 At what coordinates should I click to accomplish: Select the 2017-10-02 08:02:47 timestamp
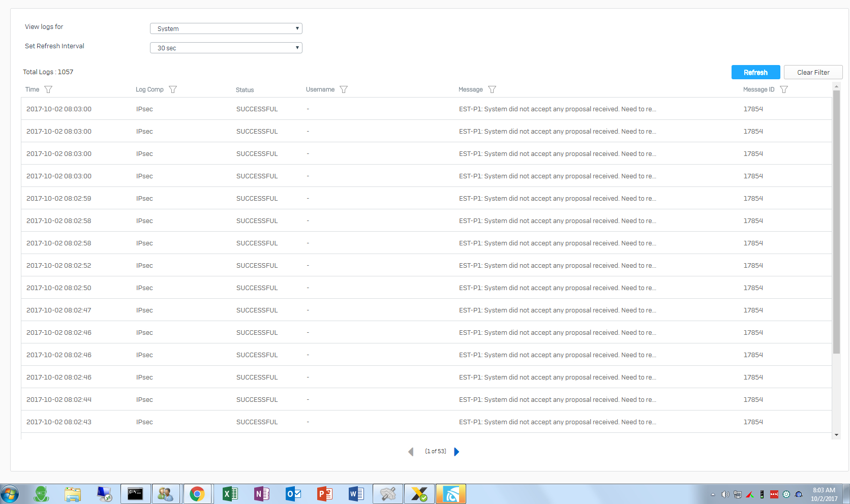tap(59, 310)
